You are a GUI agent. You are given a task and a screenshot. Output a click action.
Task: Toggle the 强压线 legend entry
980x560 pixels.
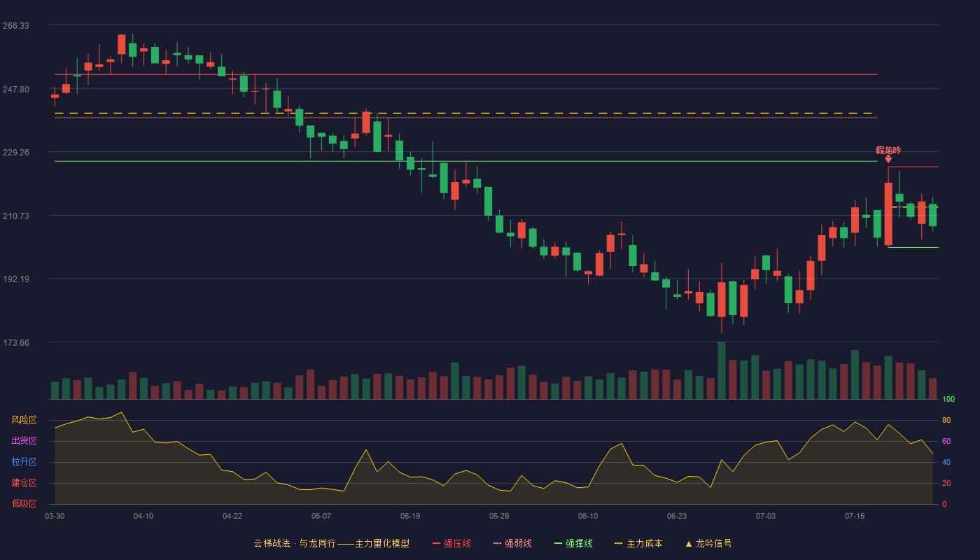click(451, 543)
